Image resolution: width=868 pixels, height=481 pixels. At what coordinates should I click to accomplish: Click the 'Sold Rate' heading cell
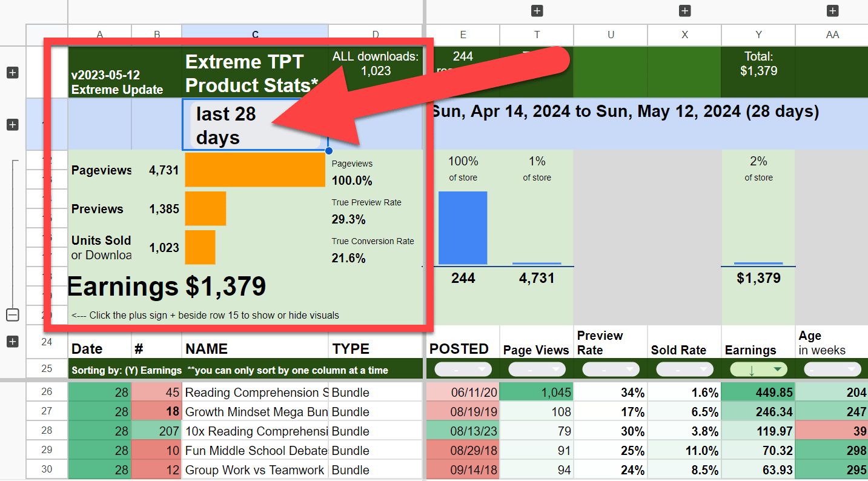coord(684,342)
